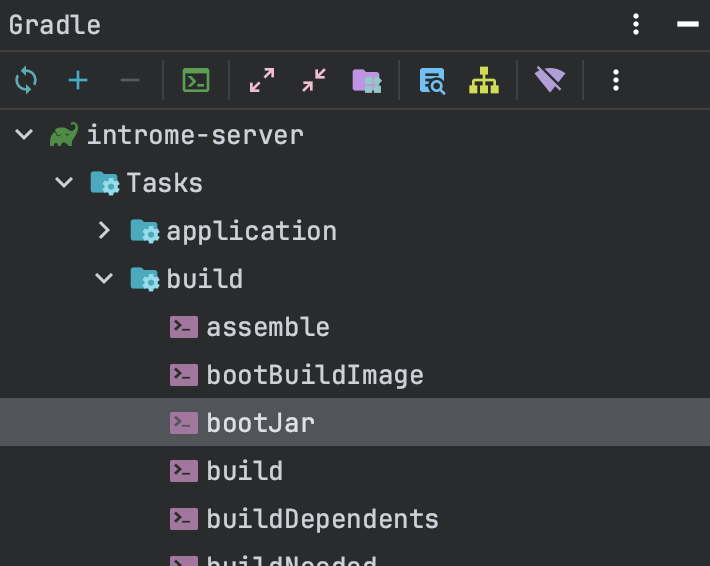
Task: Click the minus icon to detach the project
Action: (130, 81)
